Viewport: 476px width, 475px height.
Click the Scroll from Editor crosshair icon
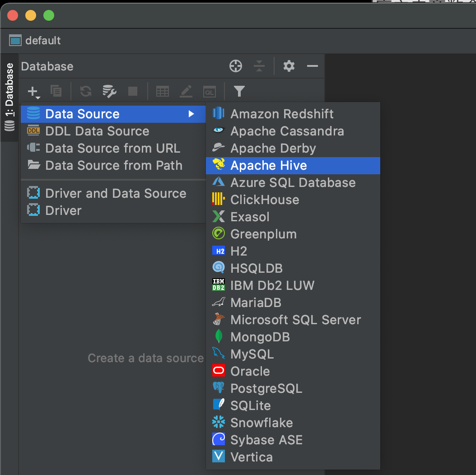(x=236, y=66)
